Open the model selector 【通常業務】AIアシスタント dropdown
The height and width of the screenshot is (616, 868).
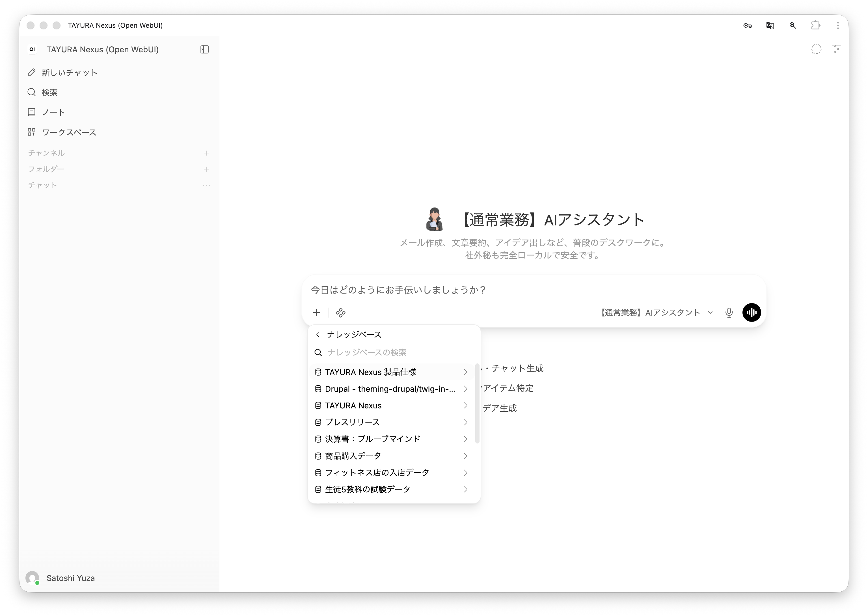(x=656, y=313)
